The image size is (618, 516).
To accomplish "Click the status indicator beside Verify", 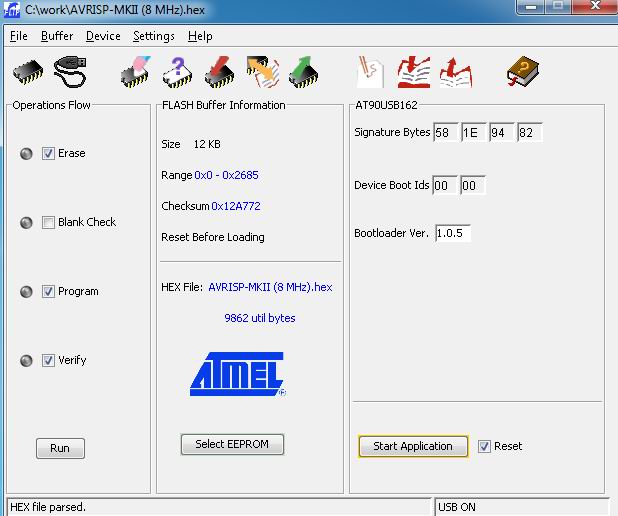I will pyautogui.click(x=26, y=360).
